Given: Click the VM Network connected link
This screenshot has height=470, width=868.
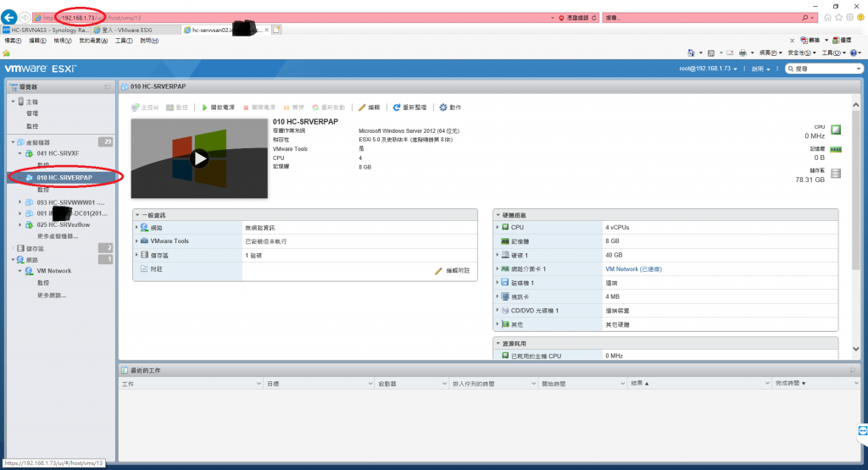Looking at the screenshot, I should tap(633, 269).
